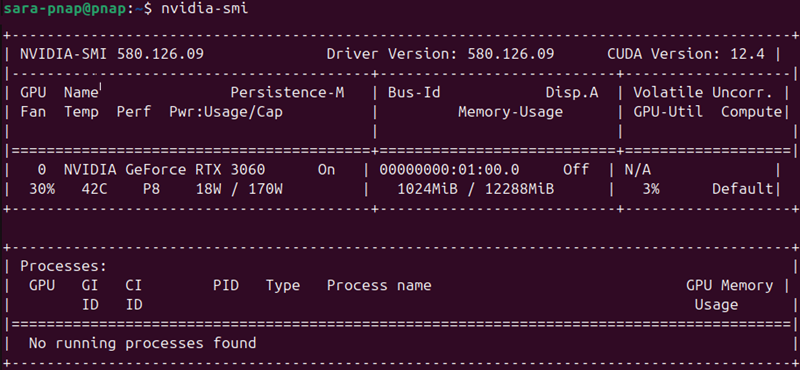
Task: Select the NVIDIA-SMI 580.126.09 header text
Action: 112,54
